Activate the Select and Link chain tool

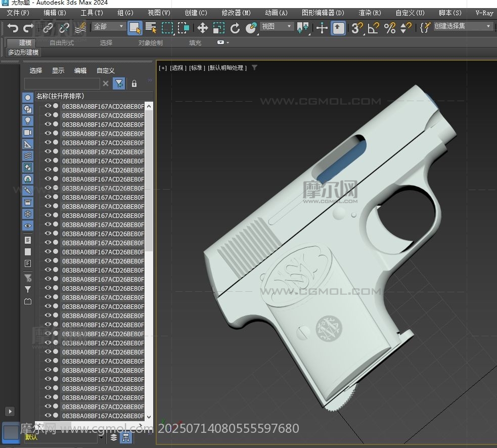click(x=48, y=28)
